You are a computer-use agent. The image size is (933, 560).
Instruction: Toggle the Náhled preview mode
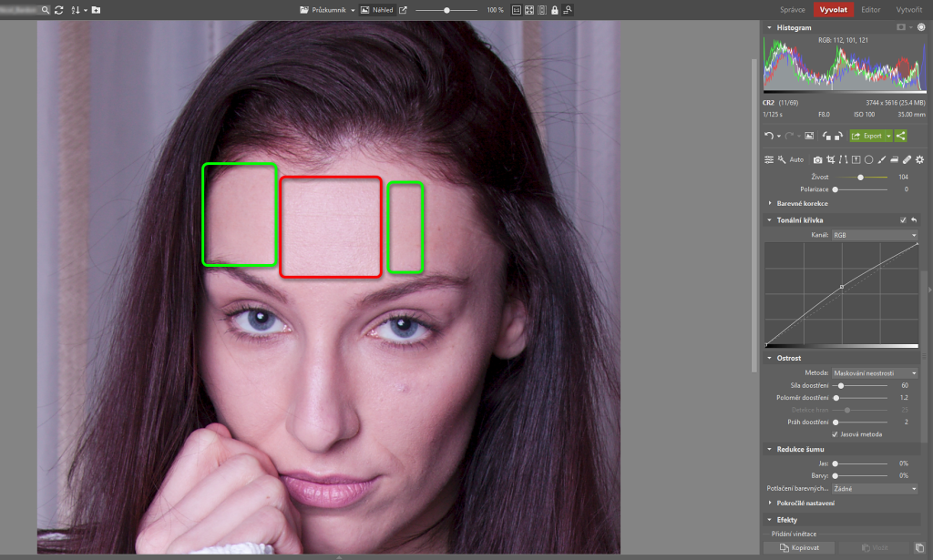click(x=376, y=10)
